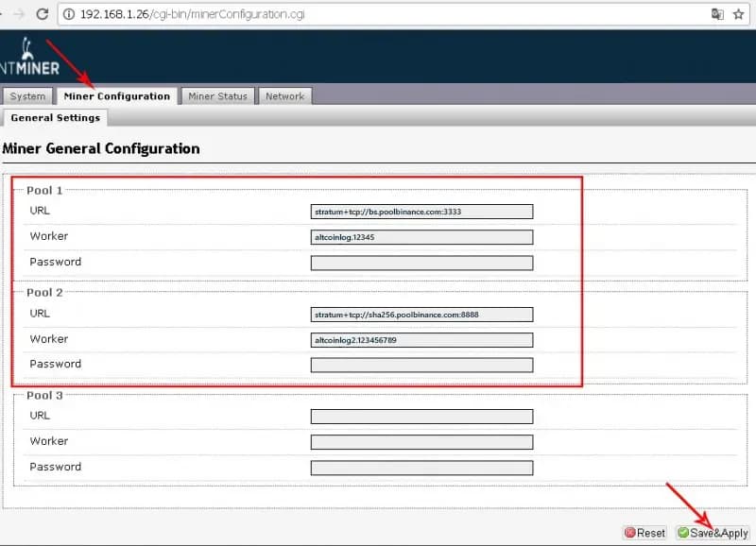Click the site info icon in address bar
756x546 pixels.
69,14
